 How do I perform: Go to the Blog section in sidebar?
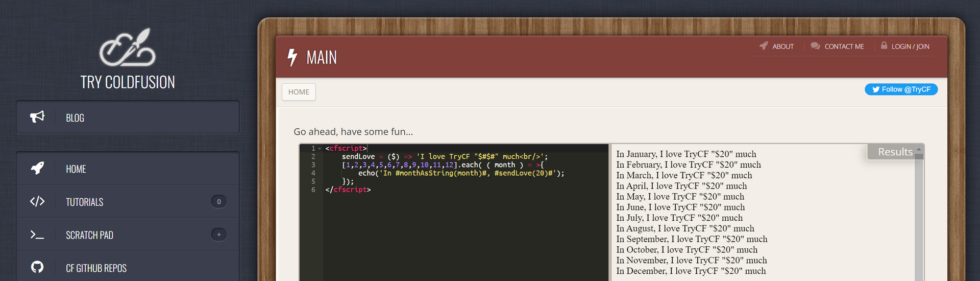(75, 118)
